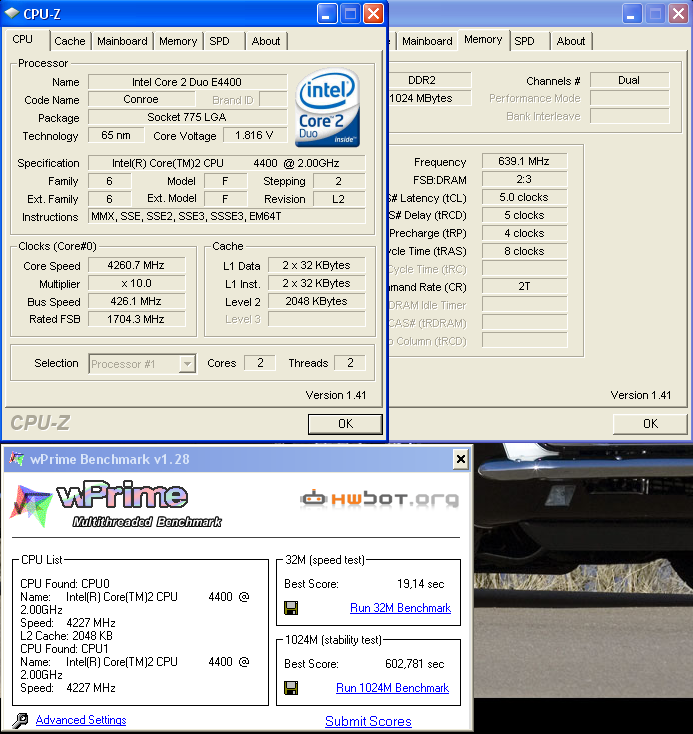Click the Core Speed value 4260.7 MHz

(x=136, y=265)
